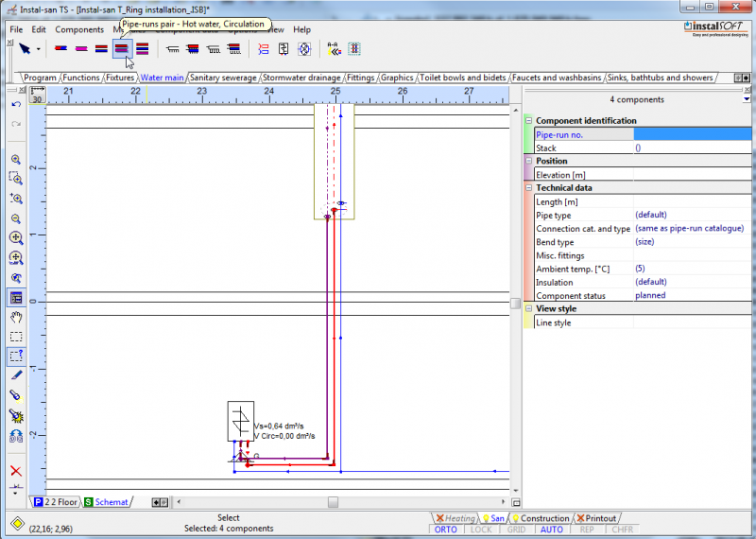Pick the stepped black manifold icon

214,49
